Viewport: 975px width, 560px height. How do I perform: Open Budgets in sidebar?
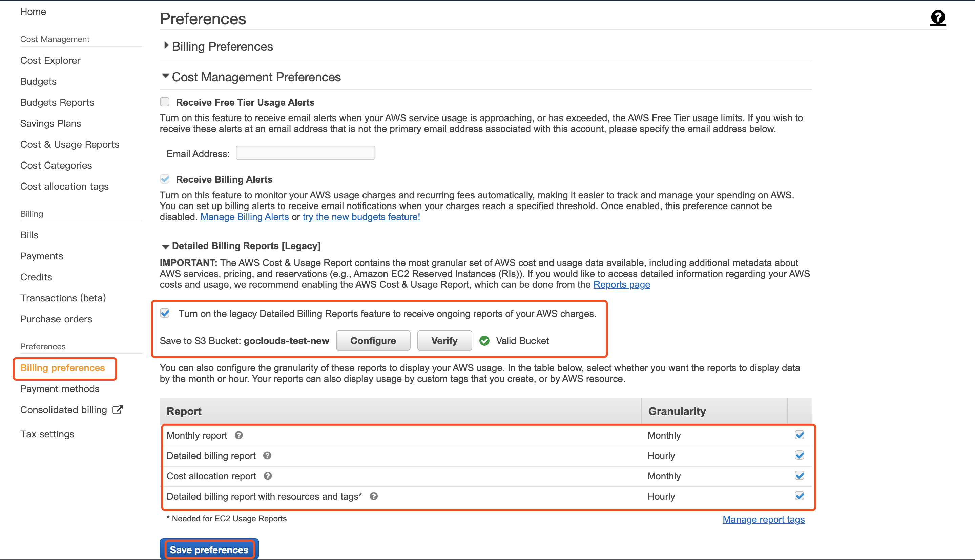[39, 81]
